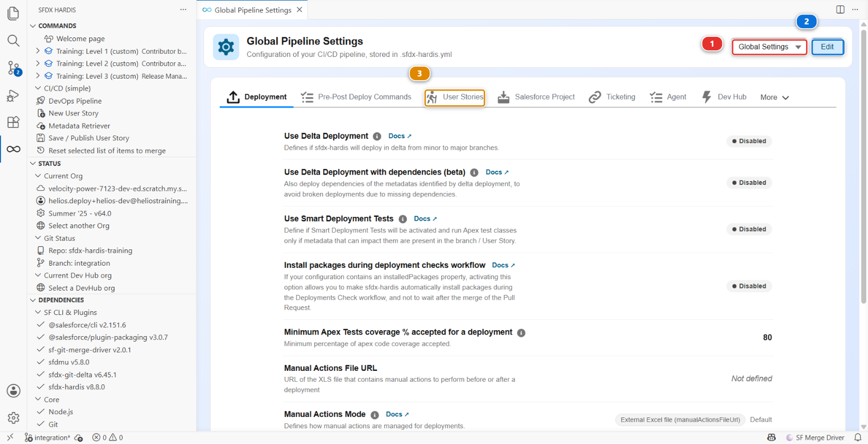Open the Global Settings dropdown

[x=769, y=47]
